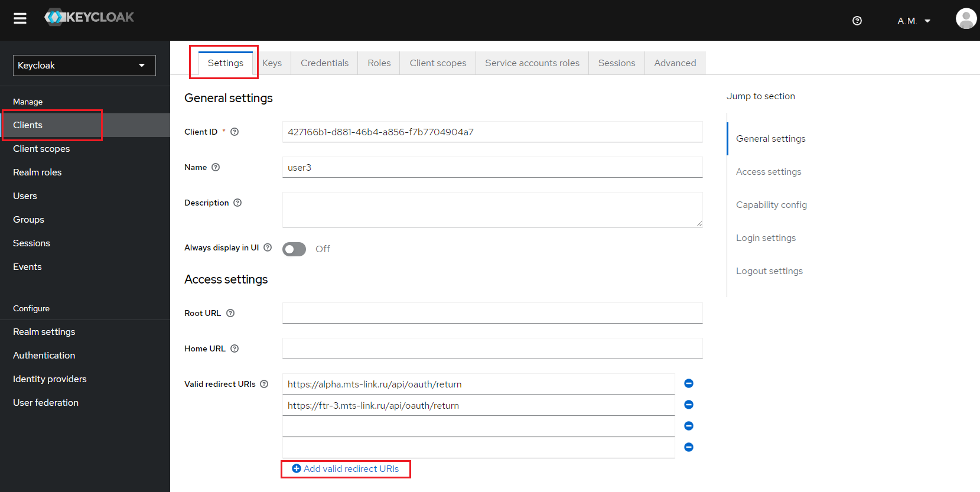Click into the Description text area
The image size is (980, 492).
pos(493,210)
